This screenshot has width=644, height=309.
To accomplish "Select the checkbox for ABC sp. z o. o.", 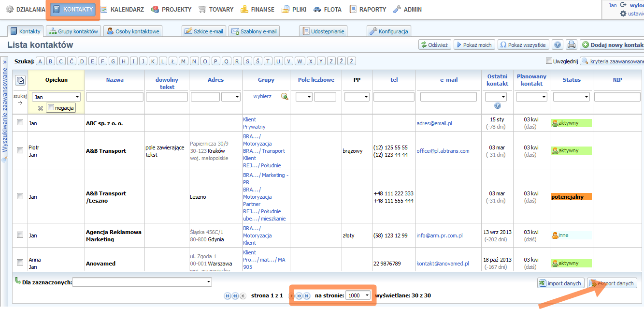I will click(20, 123).
